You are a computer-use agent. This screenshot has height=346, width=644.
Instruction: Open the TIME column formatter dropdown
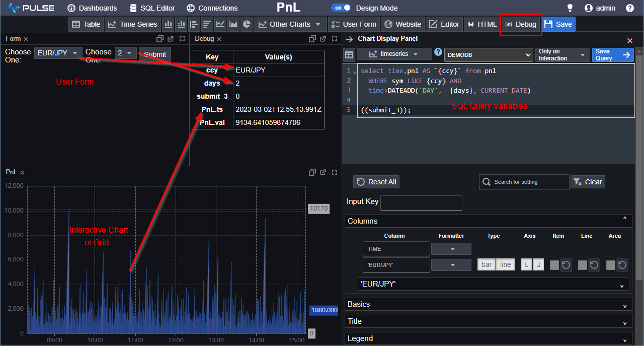click(451, 249)
